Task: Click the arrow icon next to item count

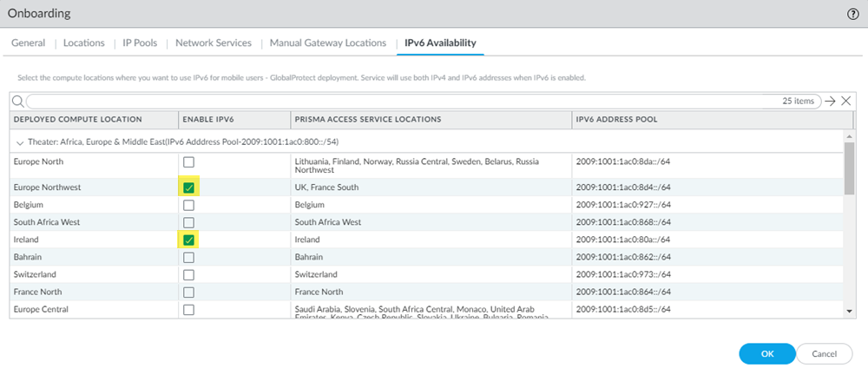Action: pos(831,102)
